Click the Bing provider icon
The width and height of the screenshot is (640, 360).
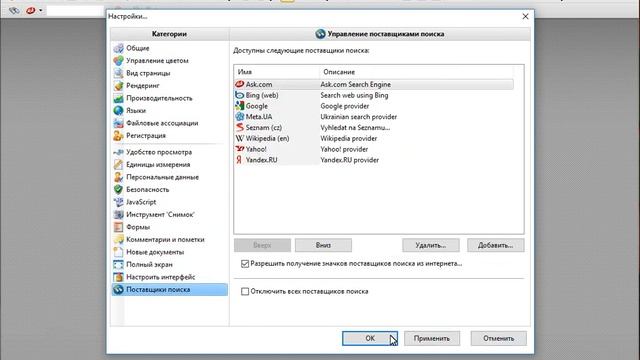pyautogui.click(x=240, y=95)
